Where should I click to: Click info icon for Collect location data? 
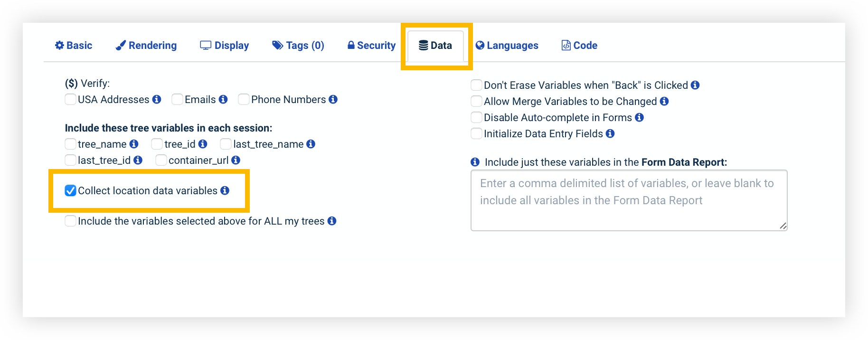coord(225,190)
